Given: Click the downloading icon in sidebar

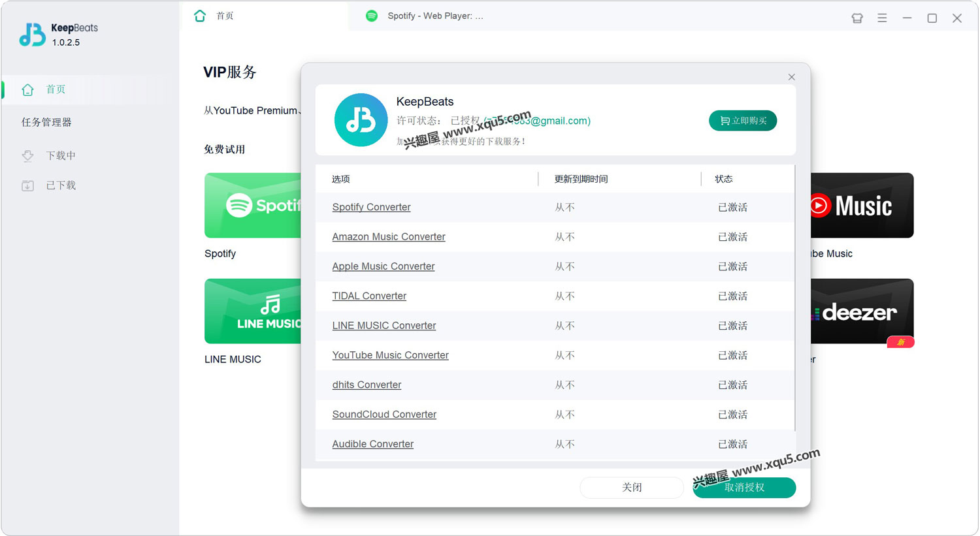Looking at the screenshot, I should (x=27, y=155).
